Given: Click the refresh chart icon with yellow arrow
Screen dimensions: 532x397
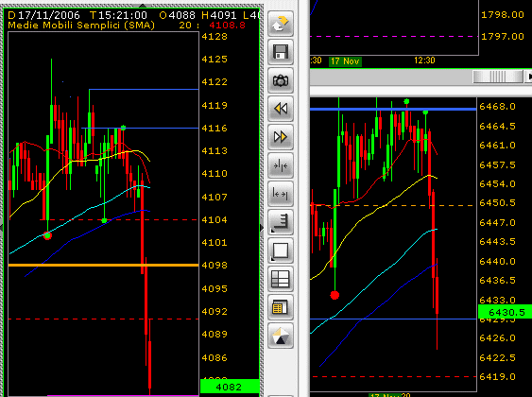Looking at the screenshot, I should [x=281, y=24].
